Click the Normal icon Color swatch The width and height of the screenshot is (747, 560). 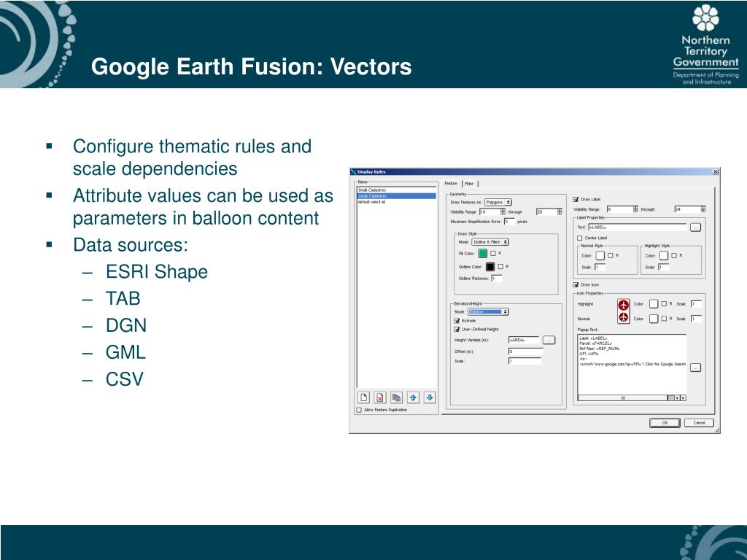point(654,319)
